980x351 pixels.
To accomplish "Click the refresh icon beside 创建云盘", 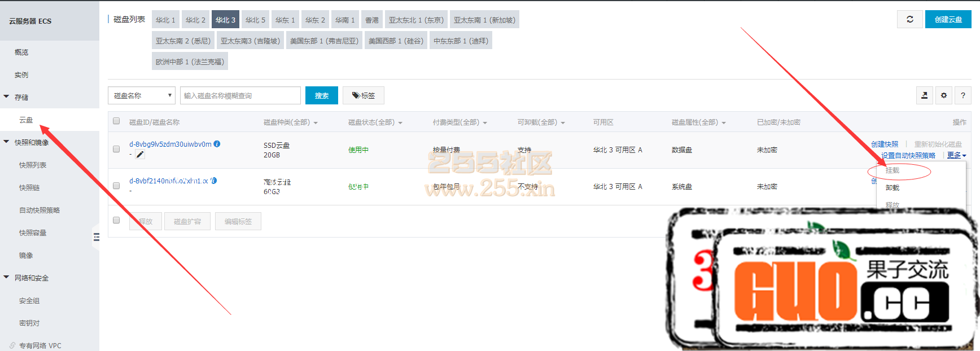I will click(x=909, y=19).
